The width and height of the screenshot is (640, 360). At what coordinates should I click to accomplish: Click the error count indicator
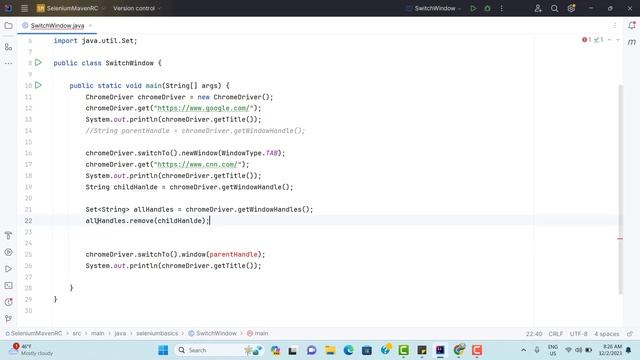coord(587,40)
